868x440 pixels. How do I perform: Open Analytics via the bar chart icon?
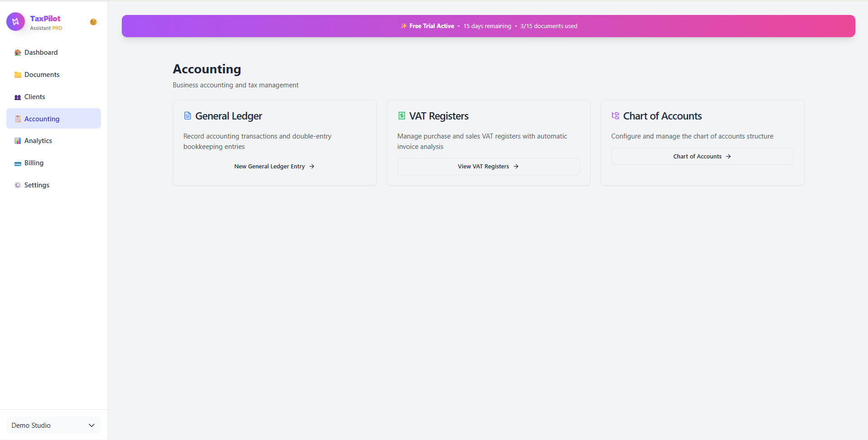(x=17, y=140)
